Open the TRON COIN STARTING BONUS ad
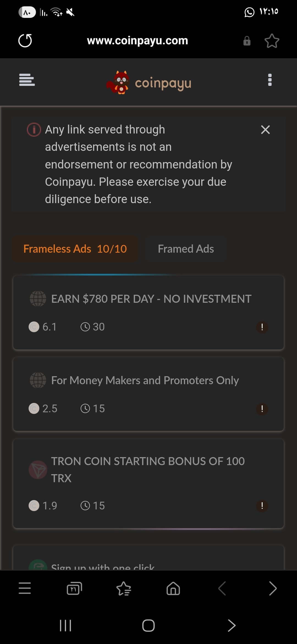The width and height of the screenshot is (297, 644). click(148, 470)
